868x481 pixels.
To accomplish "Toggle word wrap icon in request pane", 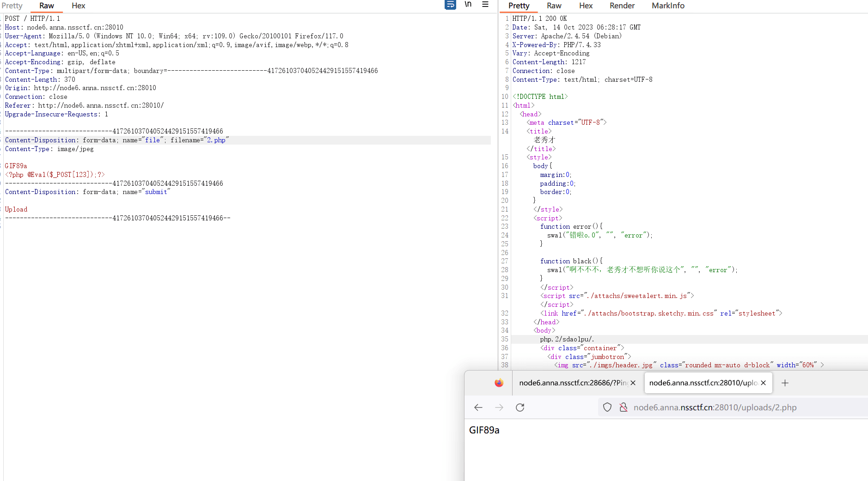I will coord(450,5).
